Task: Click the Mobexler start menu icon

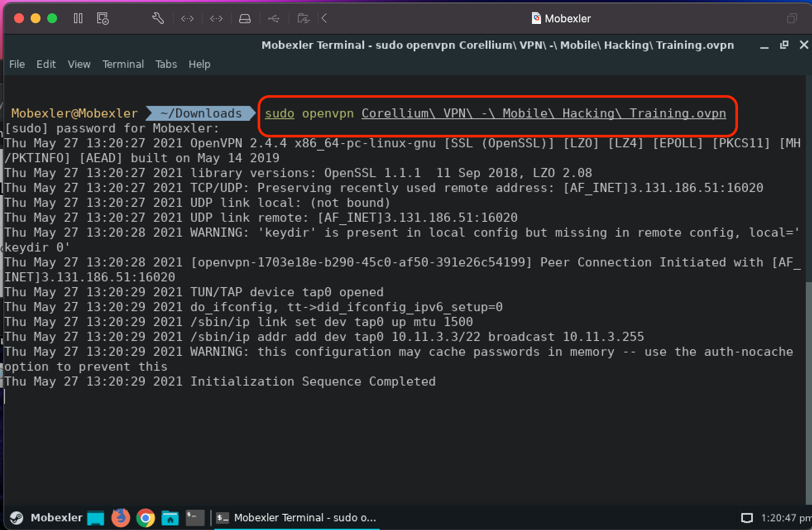Action: [x=17, y=518]
